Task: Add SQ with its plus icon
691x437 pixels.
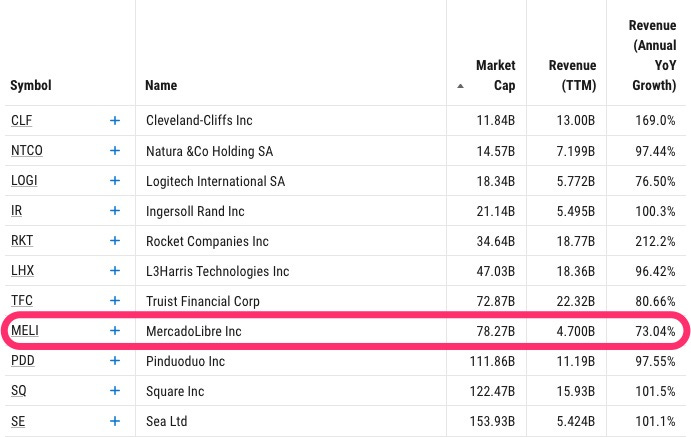Action: pos(115,390)
